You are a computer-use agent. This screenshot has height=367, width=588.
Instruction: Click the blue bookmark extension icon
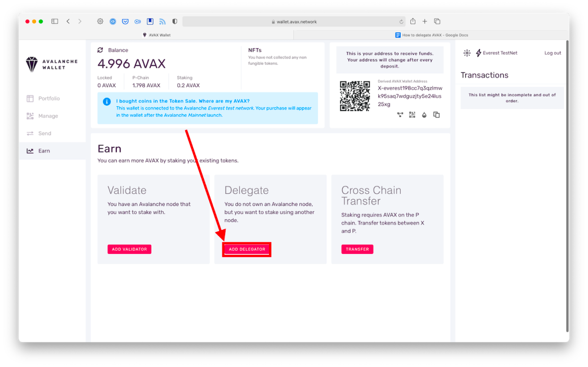[x=150, y=21]
